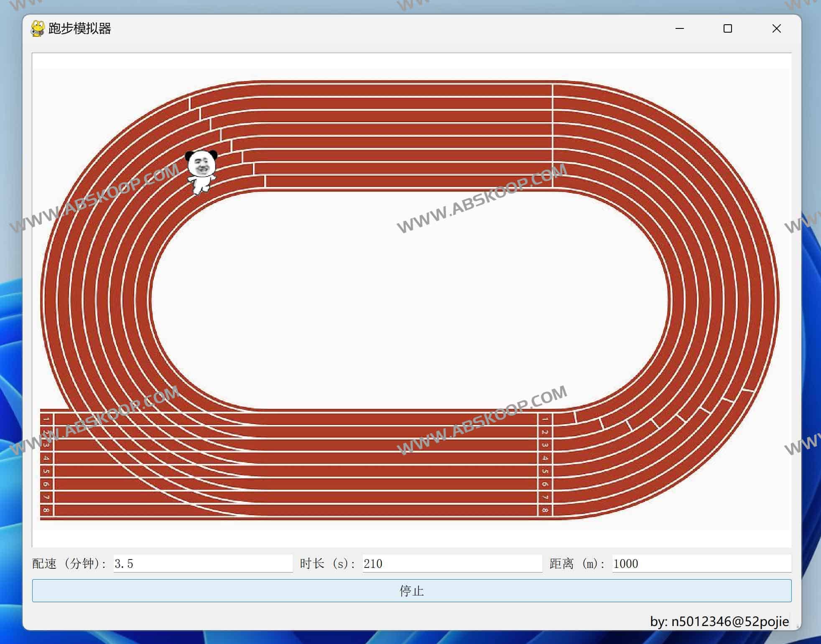Focus the 距离 distance input field
This screenshot has width=821, height=644.
[701, 564]
